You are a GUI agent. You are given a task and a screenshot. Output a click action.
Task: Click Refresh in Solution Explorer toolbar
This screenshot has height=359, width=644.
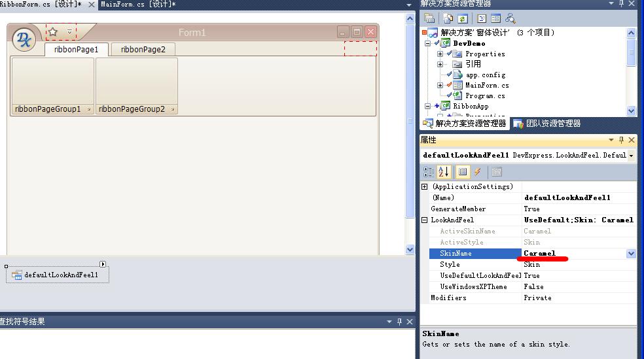point(463,18)
